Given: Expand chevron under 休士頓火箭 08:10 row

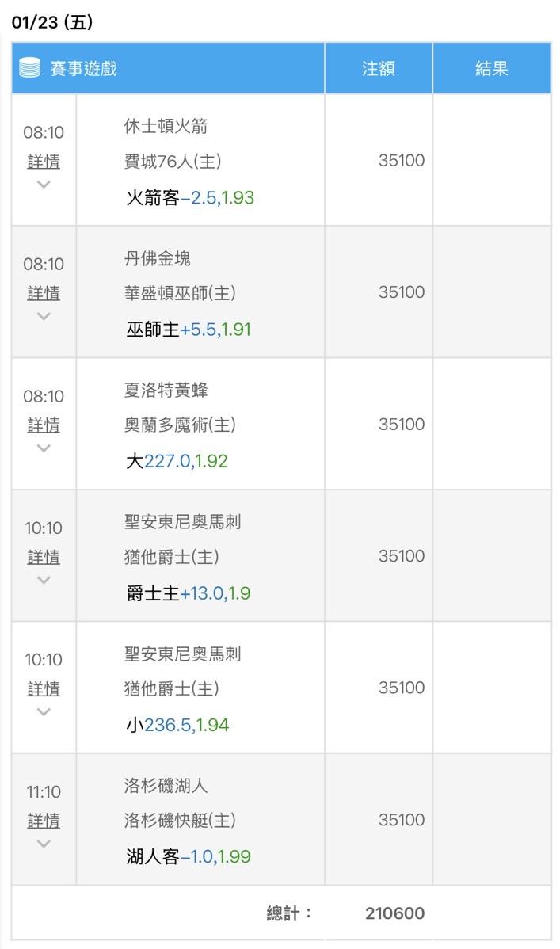Looking at the screenshot, I should 44,185.
